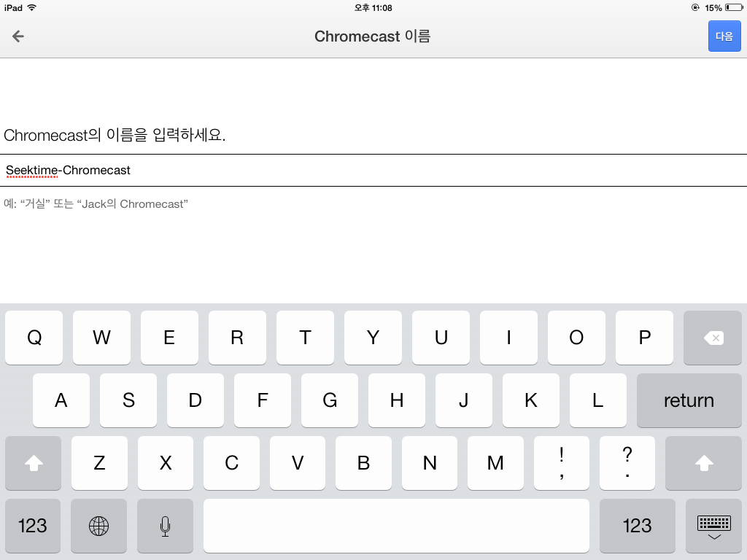Tap the backspace delete key
Screen dimensions: 747x560
click(x=712, y=338)
